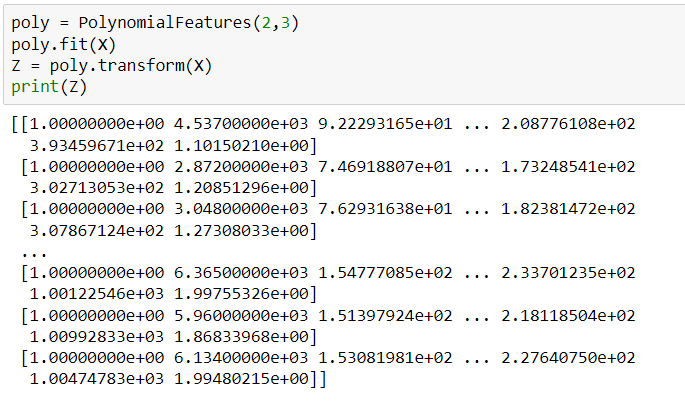This screenshot has height=405, width=685.
Task: Click output value 1.20851296e+00
Action: tap(241, 188)
